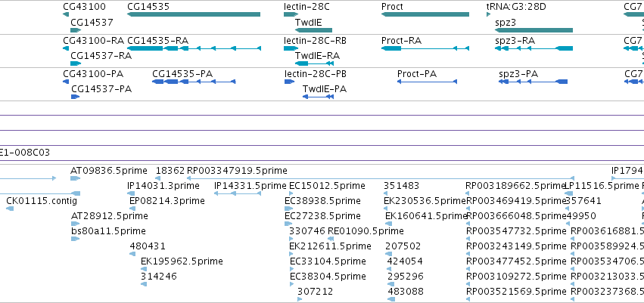Select the spz3 gene bar

(534, 30)
